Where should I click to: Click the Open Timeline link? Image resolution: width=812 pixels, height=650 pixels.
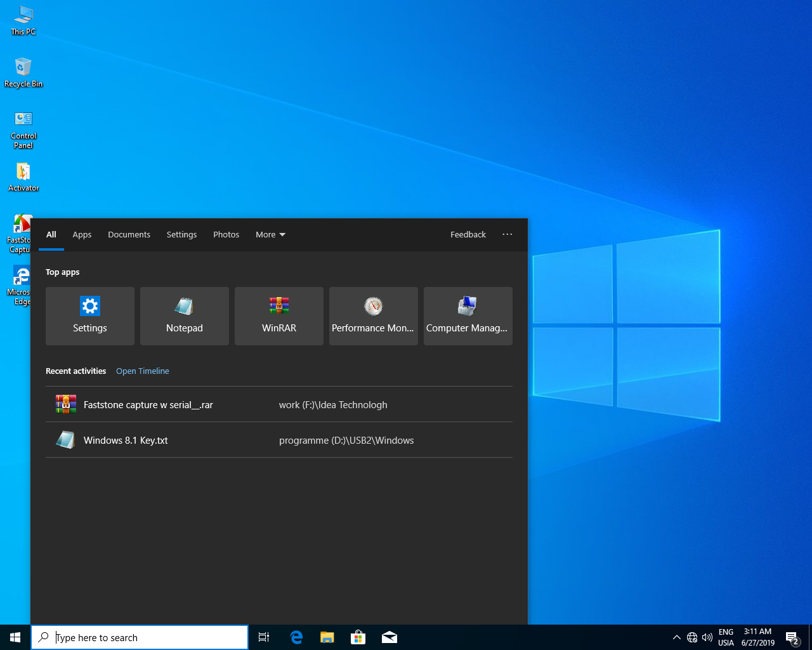(143, 371)
